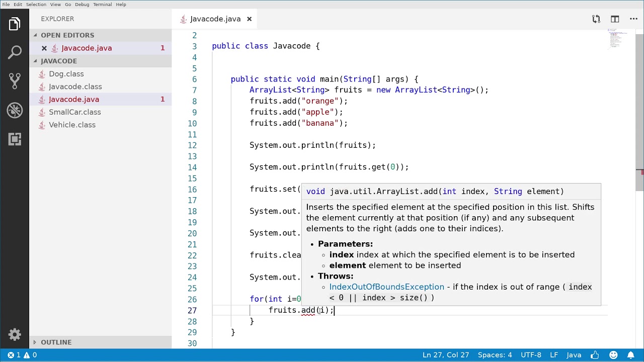Open the Manage gear icon
The width and height of the screenshot is (644, 362).
coord(15,334)
